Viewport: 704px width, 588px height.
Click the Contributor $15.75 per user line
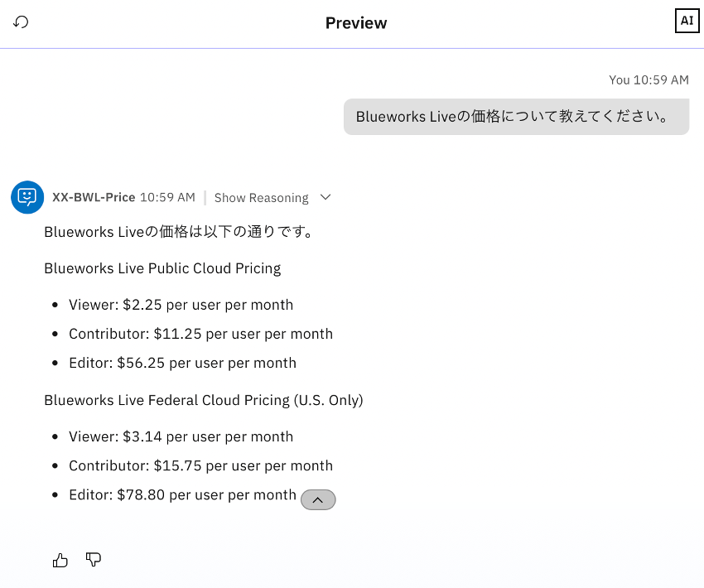point(200,465)
